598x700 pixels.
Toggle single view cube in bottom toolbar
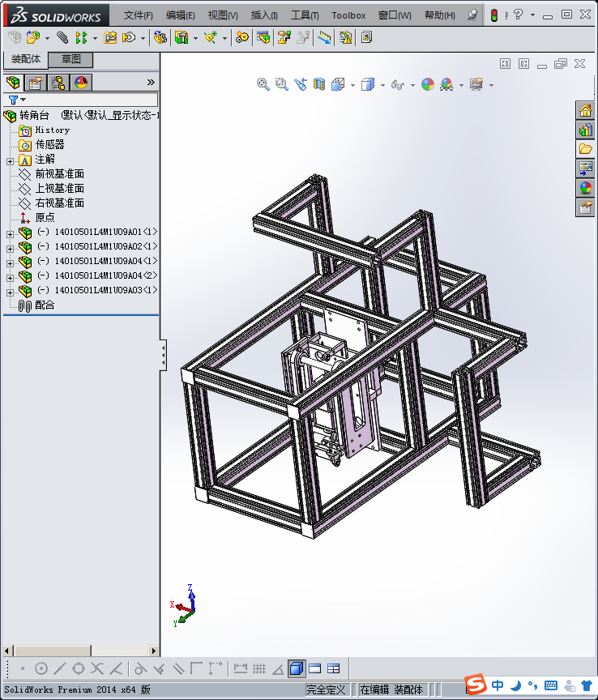297,668
